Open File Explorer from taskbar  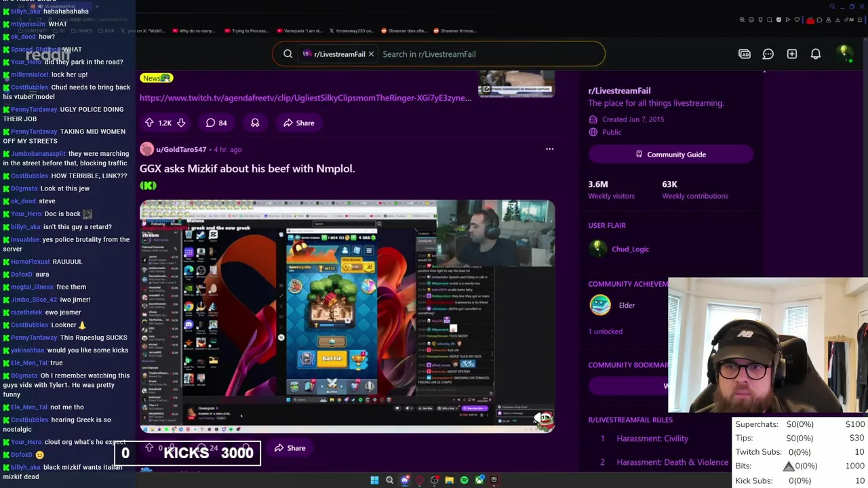450,480
